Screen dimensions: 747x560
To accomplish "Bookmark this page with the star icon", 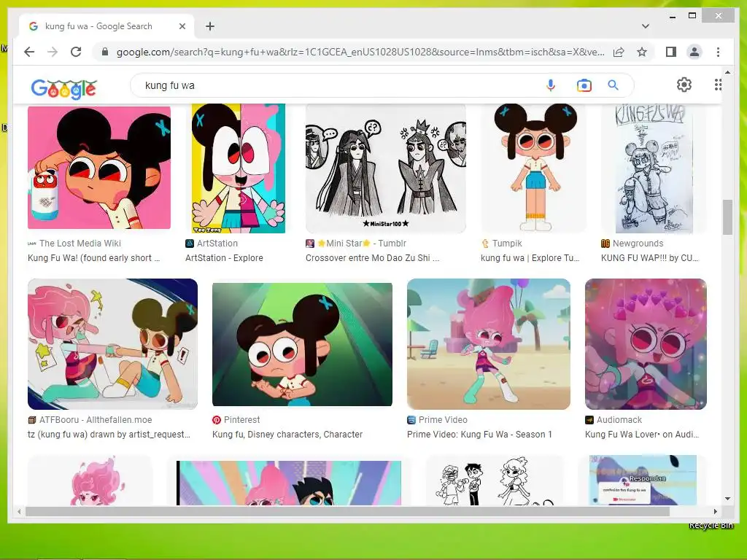I will click(x=642, y=52).
